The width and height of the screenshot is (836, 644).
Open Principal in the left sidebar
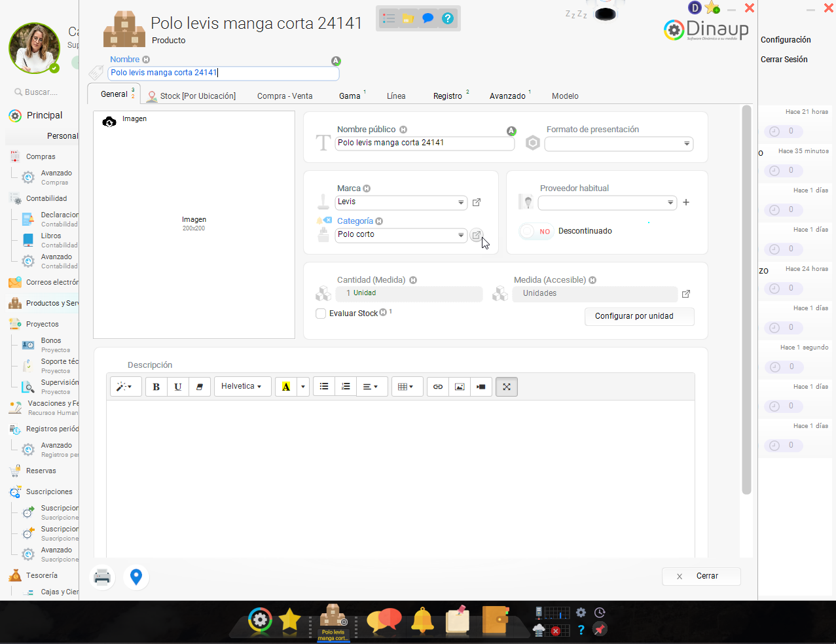tap(44, 116)
